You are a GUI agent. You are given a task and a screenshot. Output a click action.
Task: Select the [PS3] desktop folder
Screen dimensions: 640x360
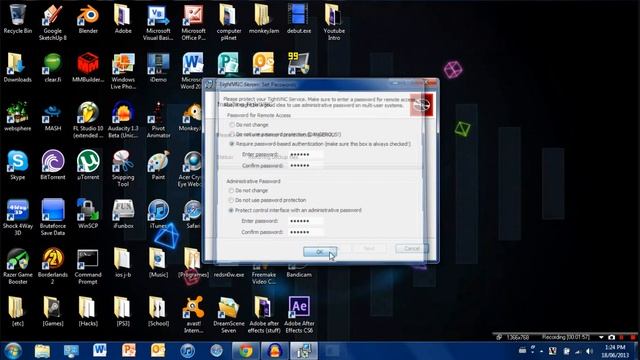(x=123, y=311)
